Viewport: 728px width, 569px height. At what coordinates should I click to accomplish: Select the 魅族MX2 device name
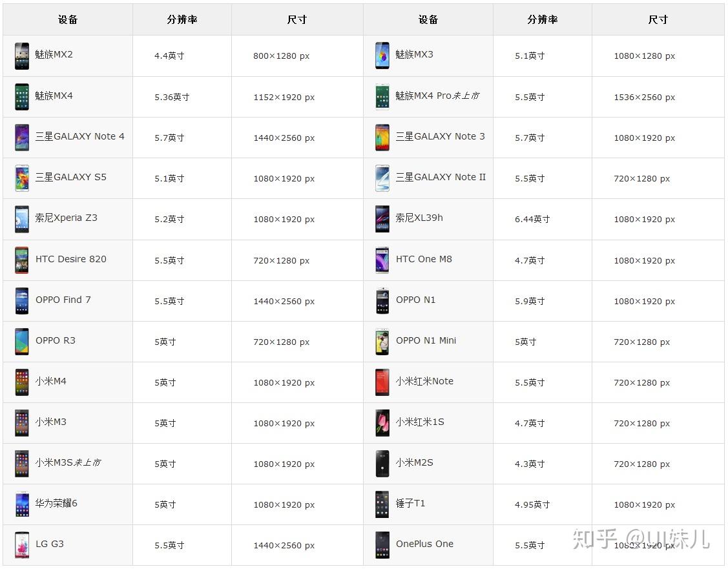click(x=54, y=54)
